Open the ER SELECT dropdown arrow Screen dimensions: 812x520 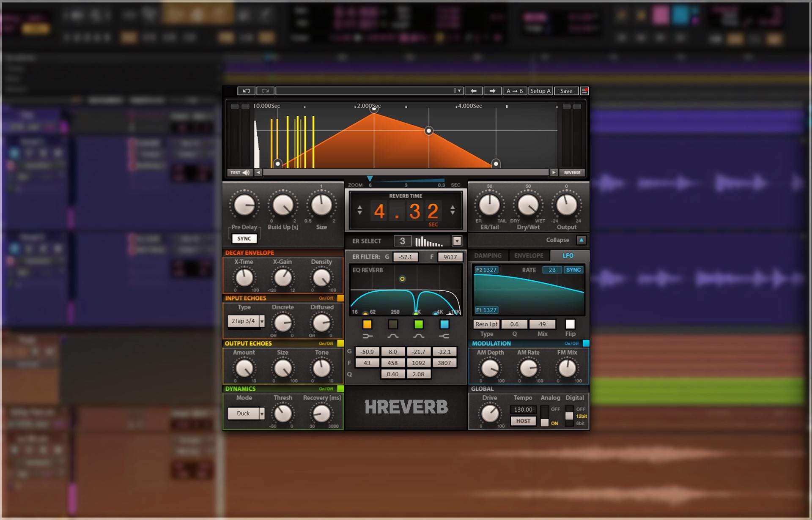tap(457, 241)
